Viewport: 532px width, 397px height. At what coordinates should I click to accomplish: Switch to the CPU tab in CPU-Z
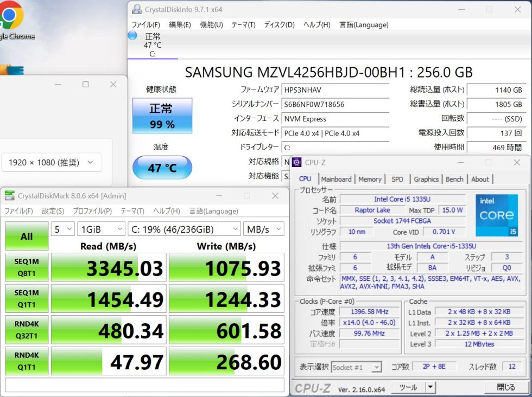pos(305,179)
